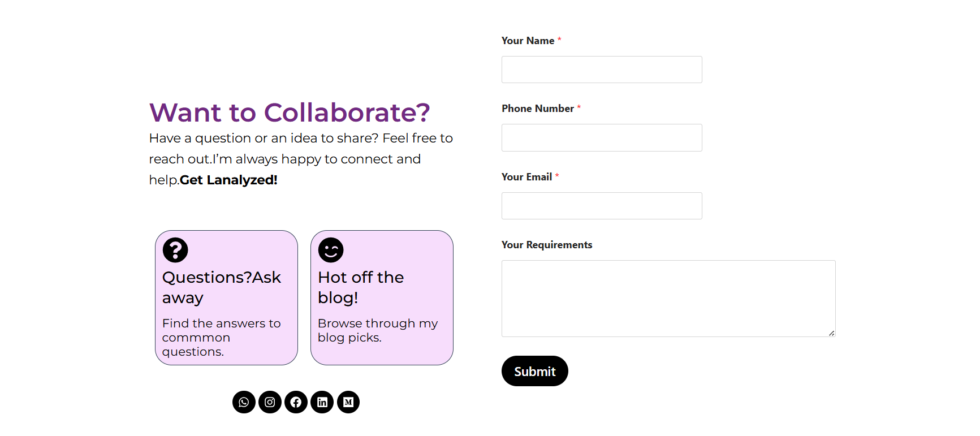Viewport: 980px width, 436px height.
Task: Click 'Browse through my blog picks' text
Action: [377, 330]
